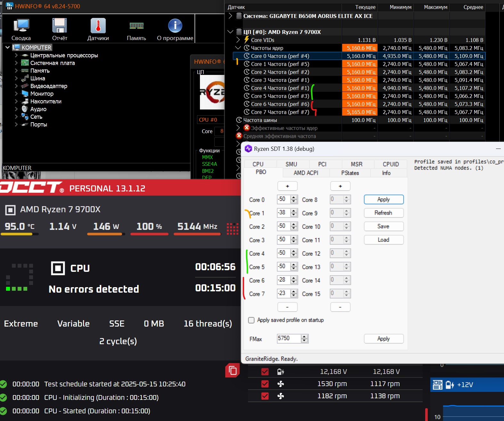The height and width of the screenshot is (421, 504).
Task: Click the Save profile button
Action: click(x=384, y=226)
